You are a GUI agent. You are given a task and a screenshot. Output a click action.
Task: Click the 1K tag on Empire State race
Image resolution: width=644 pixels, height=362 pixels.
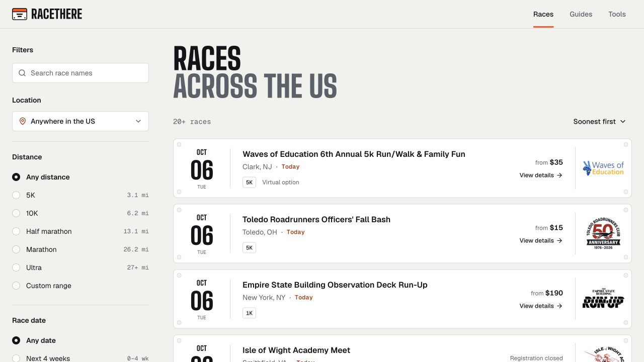(x=249, y=313)
